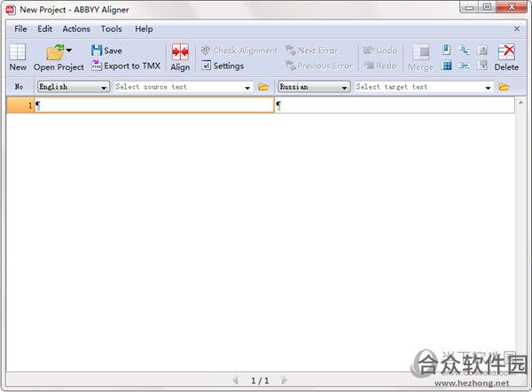Select row number 1 header
Screen dimensions: 532x392
click(x=20, y=106)
